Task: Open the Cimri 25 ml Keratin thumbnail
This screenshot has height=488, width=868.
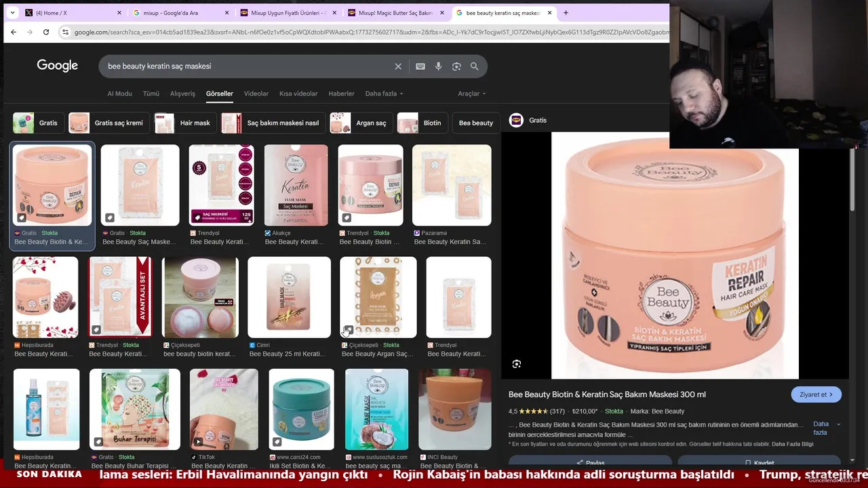Action: 289,297
